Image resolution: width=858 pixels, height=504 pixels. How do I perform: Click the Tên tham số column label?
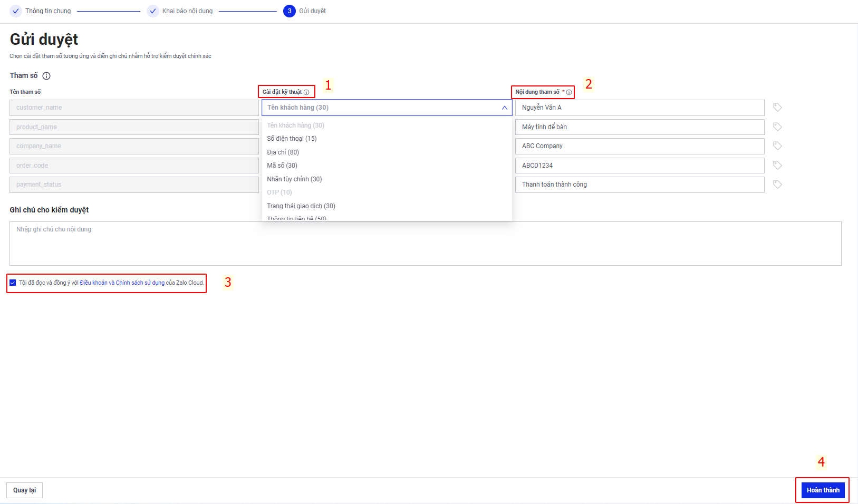25,92
